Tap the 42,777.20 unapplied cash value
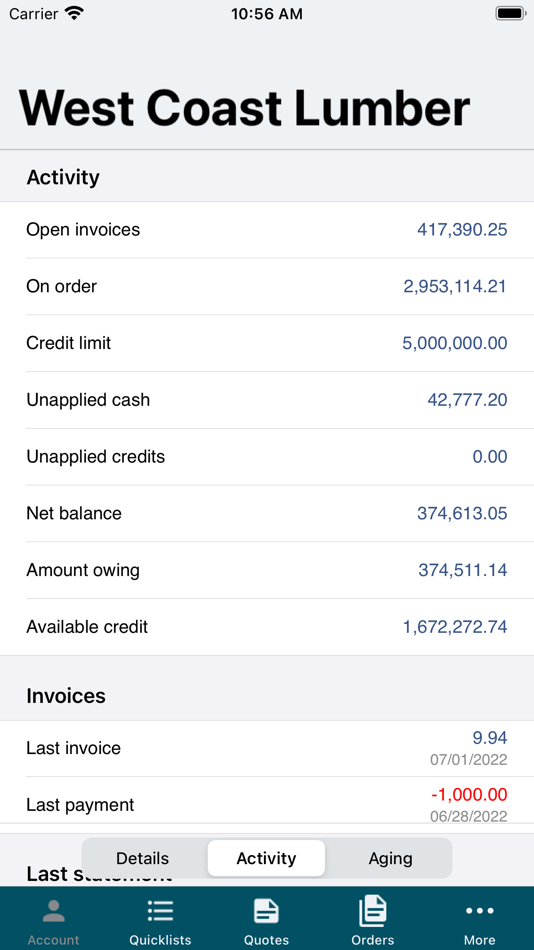 467,400
